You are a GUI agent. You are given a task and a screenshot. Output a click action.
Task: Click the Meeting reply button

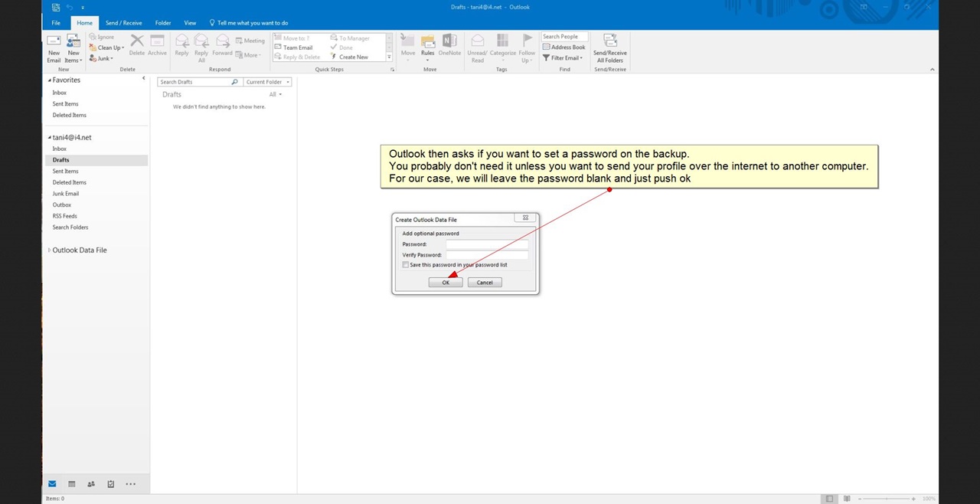(250, 41)
